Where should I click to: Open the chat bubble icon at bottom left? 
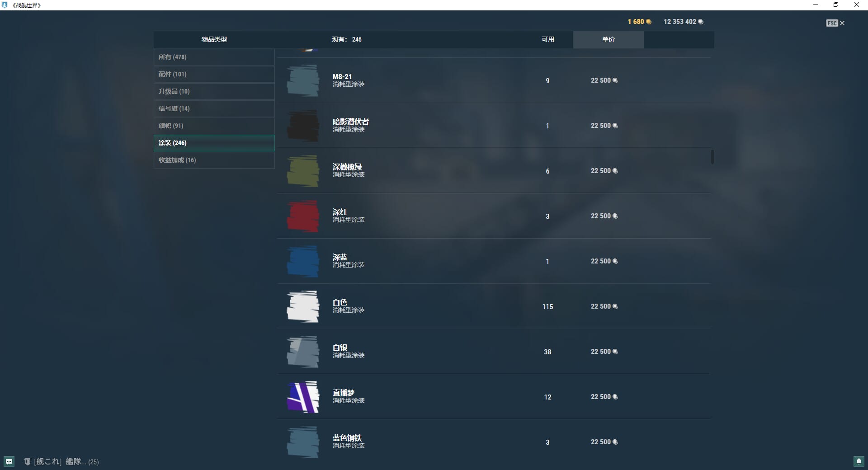pos(9,461)
